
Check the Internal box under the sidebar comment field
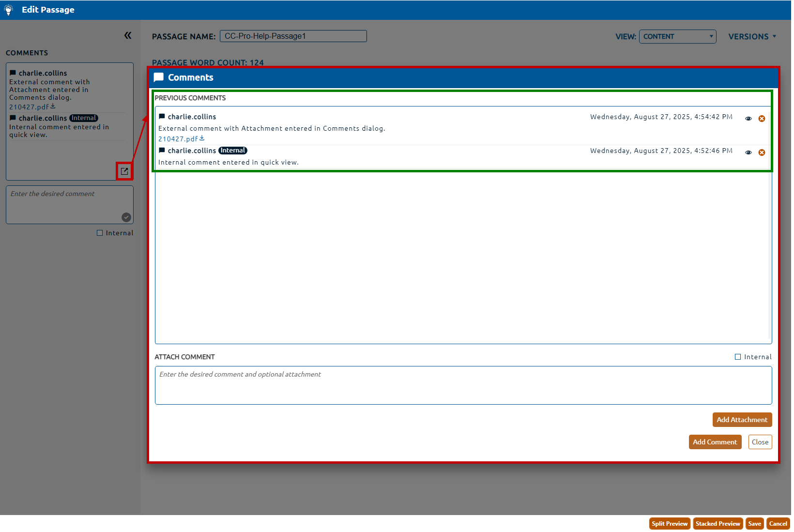100,233
